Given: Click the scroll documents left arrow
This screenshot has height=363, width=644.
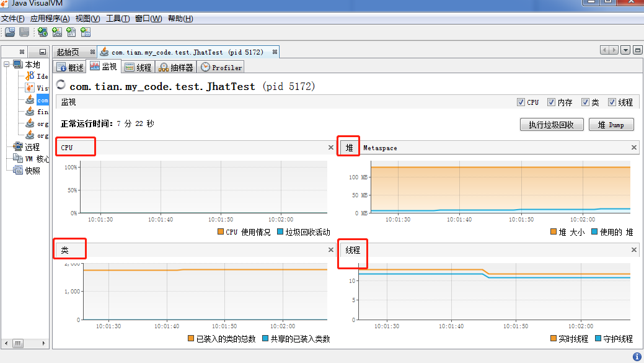Looking at the screenshot, I should pyautogui.click(x=604, y=50).
